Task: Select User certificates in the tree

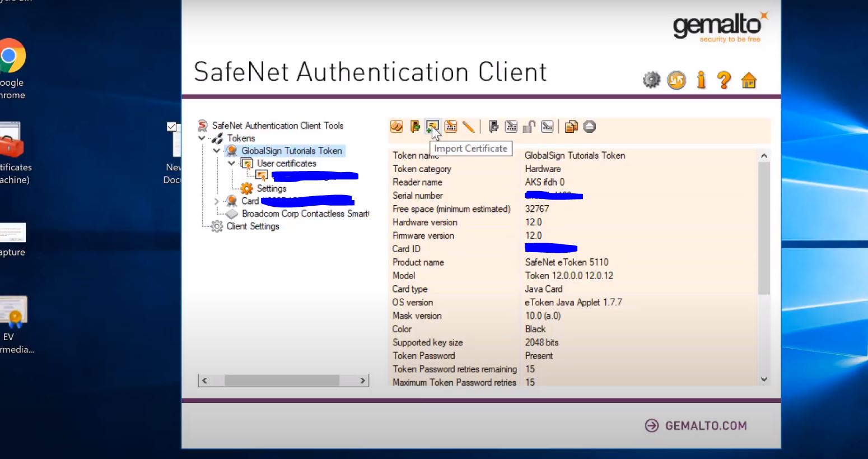Action: click(x=287, y=163)
